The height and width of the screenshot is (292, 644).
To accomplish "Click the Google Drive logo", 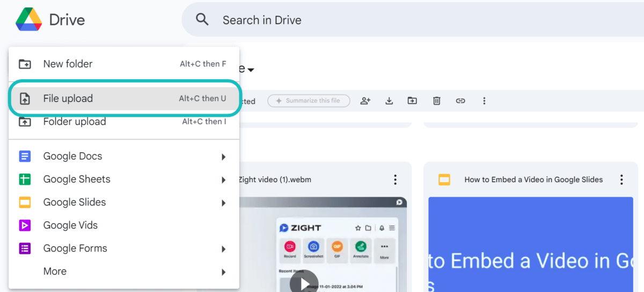I will (29, 20).
